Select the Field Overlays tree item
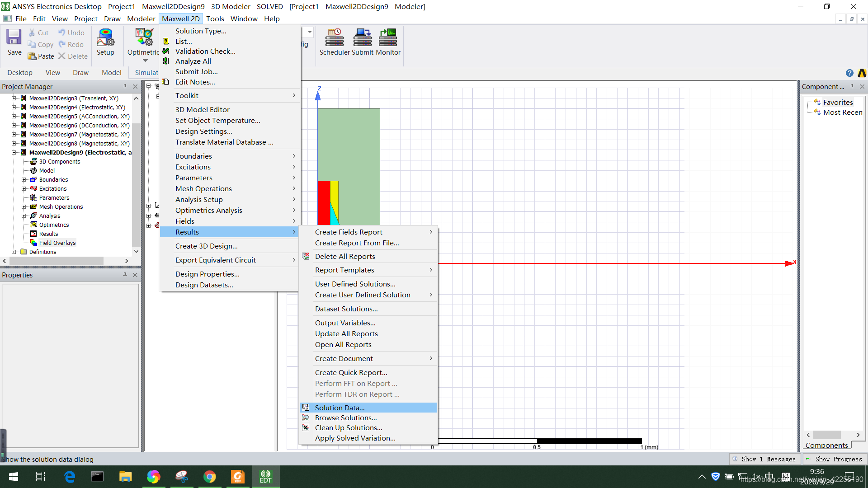The height and width of the screenshot is (488, 868). pyautogui.click(x=57, y=243)
